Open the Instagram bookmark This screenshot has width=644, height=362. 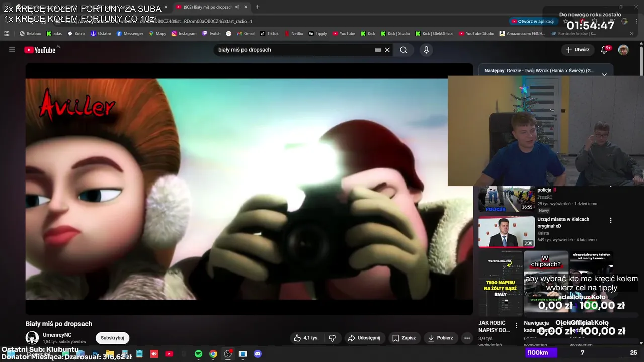point(184,33)
